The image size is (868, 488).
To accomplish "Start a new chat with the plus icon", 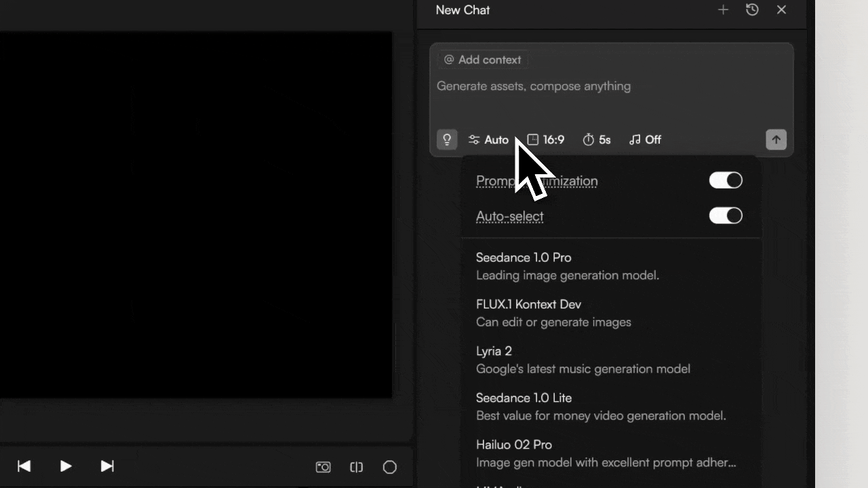I will coord(723,9).
